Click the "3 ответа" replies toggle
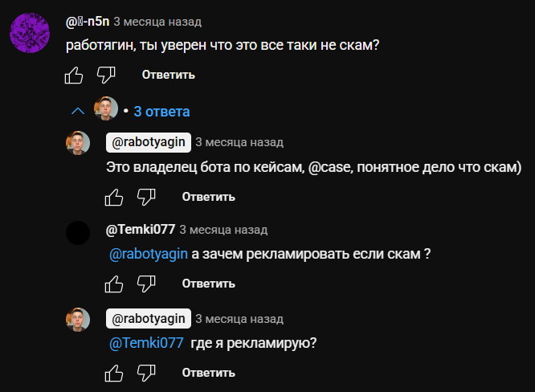The image size is (535, 392). (x=161, y=111)
